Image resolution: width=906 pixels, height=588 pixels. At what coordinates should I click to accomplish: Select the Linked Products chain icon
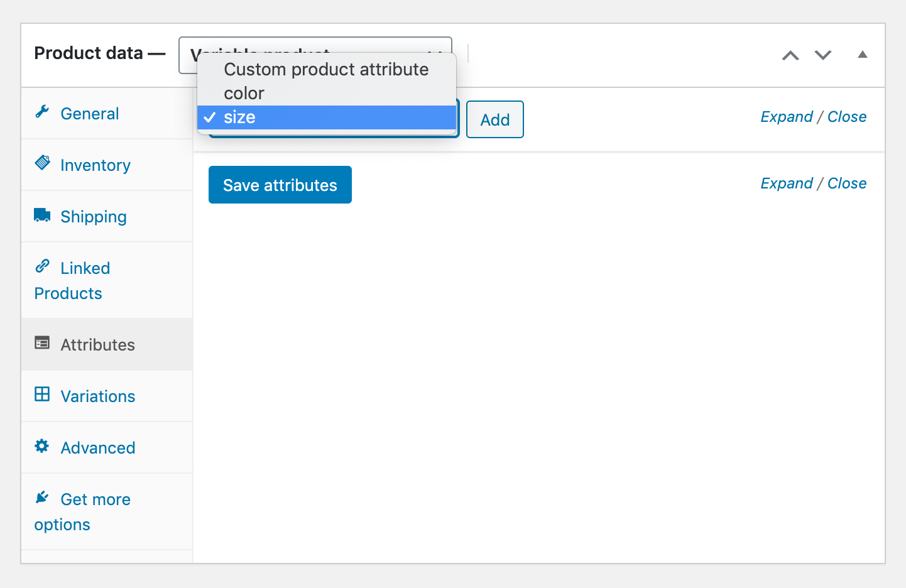point(41,266)
